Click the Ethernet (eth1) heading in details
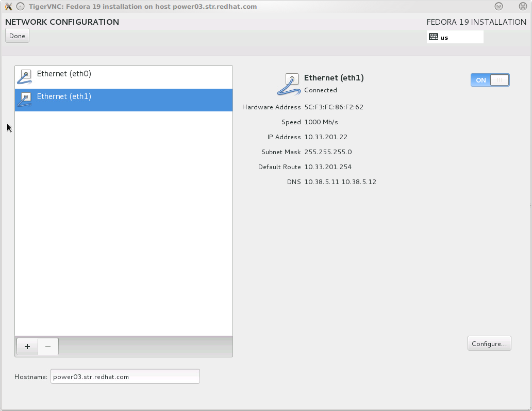Screen dimensions: 532x411 (x=334, y=78)
